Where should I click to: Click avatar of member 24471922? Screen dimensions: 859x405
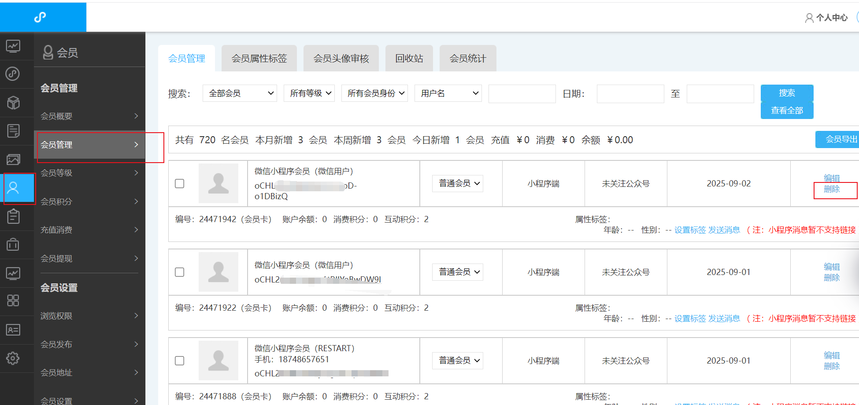(x=219, y=272)
